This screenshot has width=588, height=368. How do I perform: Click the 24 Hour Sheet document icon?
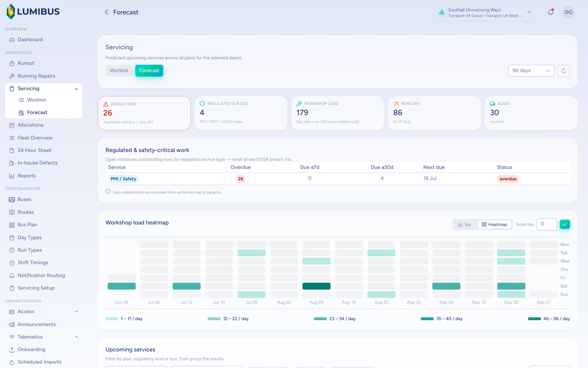(12, 150)
